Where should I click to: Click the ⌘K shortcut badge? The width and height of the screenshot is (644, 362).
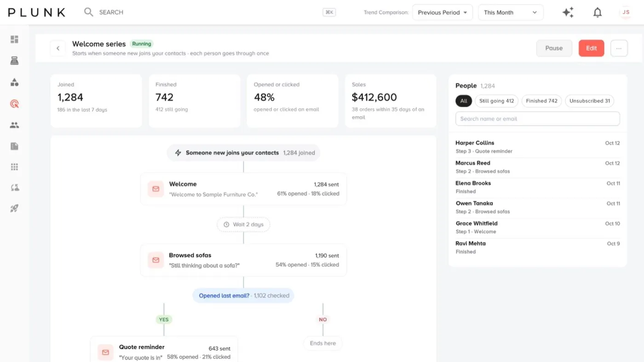click(329, 12)
